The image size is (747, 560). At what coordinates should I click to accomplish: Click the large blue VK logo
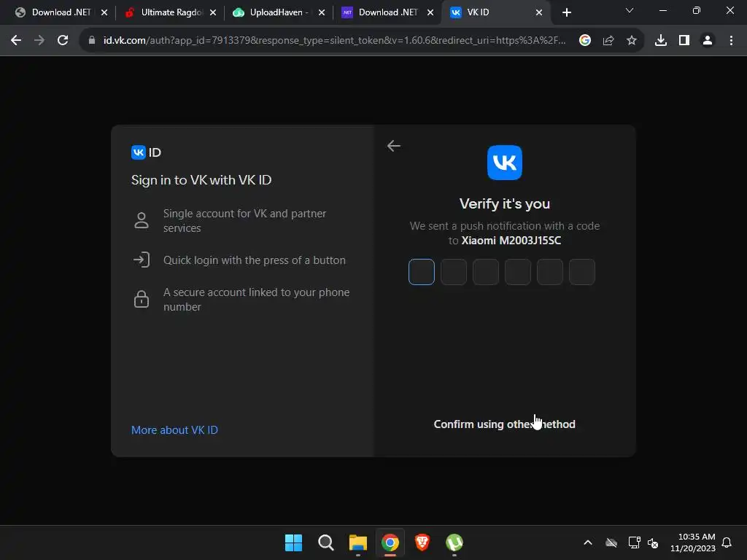click(505, 163)
